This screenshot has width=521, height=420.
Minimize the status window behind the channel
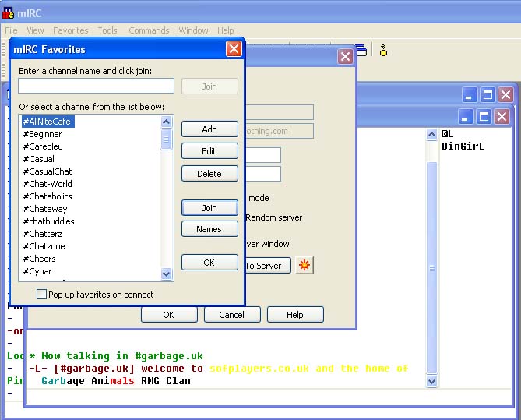pyautogui.click(x=469, y=95)
